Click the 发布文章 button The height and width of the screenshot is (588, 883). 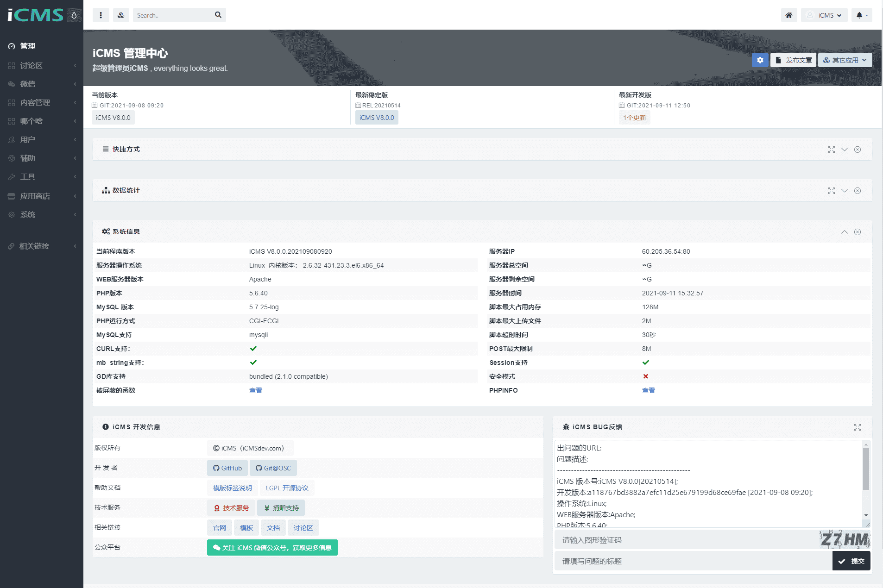793,60
